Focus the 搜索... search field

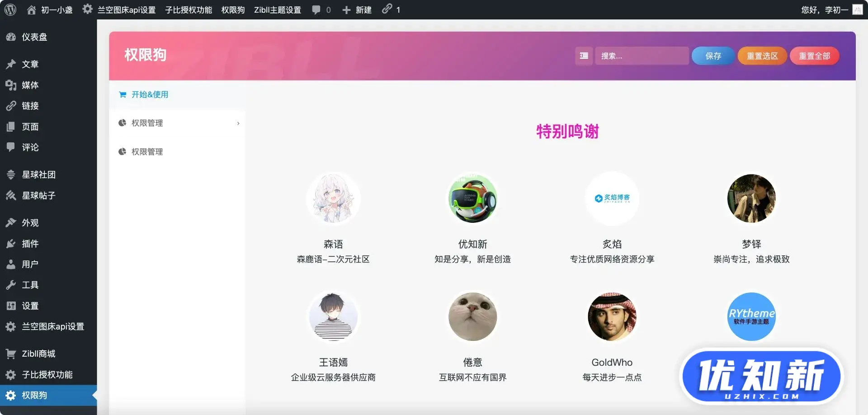pyautogui.click(x=642, y=56)
